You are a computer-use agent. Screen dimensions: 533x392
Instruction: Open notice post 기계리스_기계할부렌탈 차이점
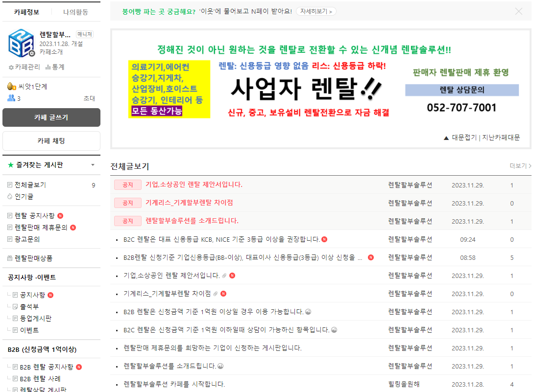pyautogui.click(x=189, y=203)
